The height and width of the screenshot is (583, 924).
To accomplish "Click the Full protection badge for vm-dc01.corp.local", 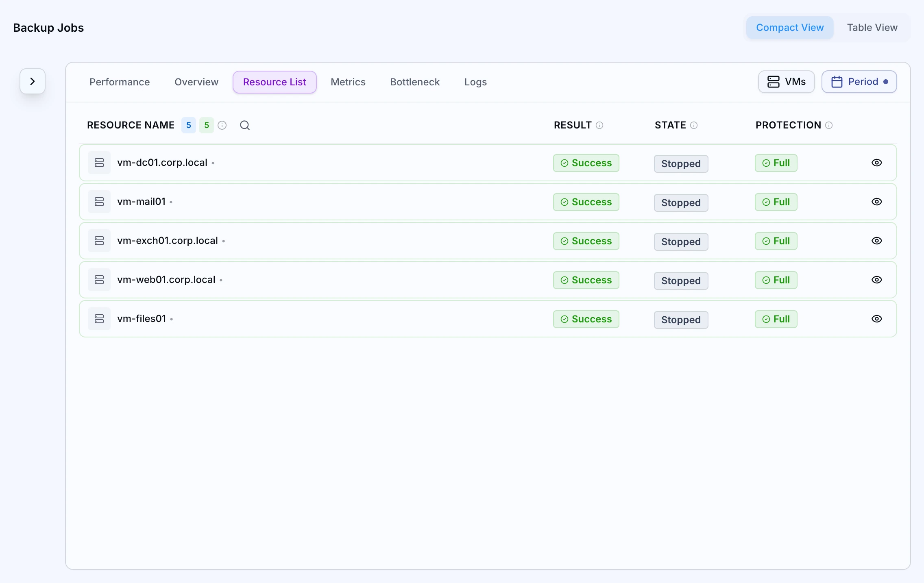I will point(776,163).
